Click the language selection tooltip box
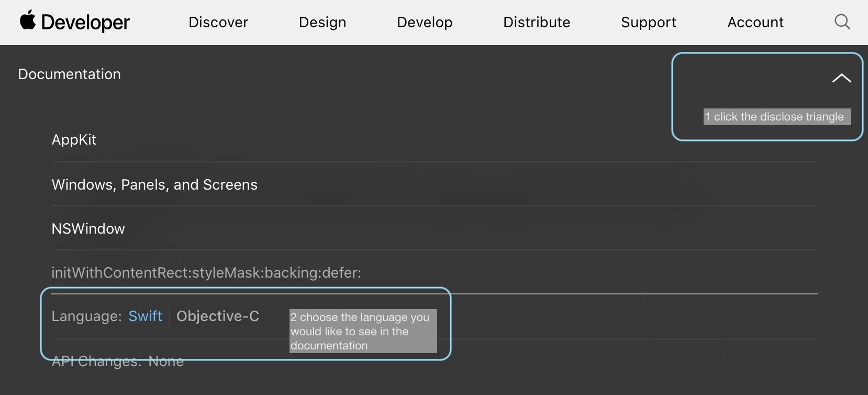 coord(363,331)
